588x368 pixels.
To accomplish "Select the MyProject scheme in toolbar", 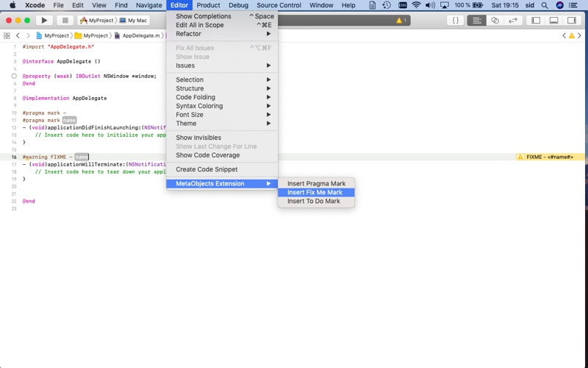I will tap(97, 21).
